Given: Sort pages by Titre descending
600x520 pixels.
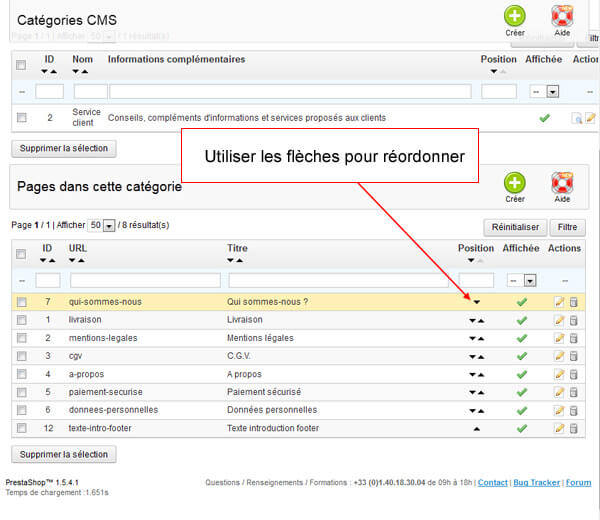Looking at the screenshot, I should click(230, 261).
